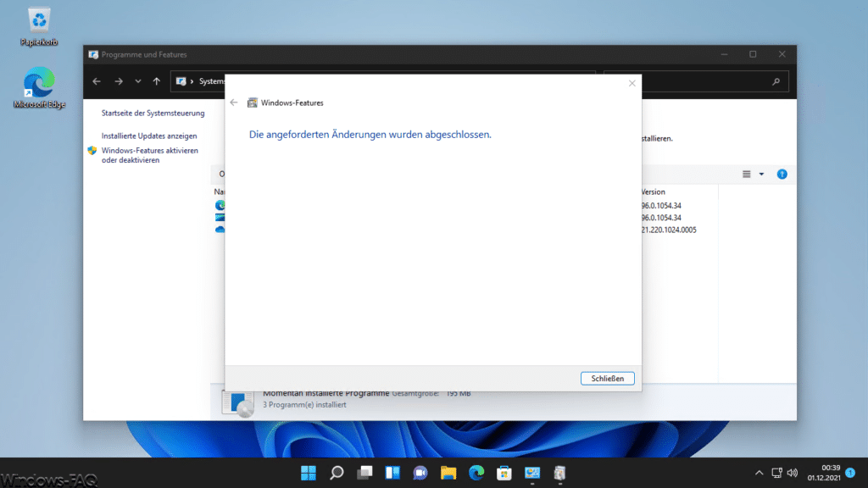Screen dimensions: 868x488
Task: Click the search box in Programme und Features
Action: pos(696,81)
